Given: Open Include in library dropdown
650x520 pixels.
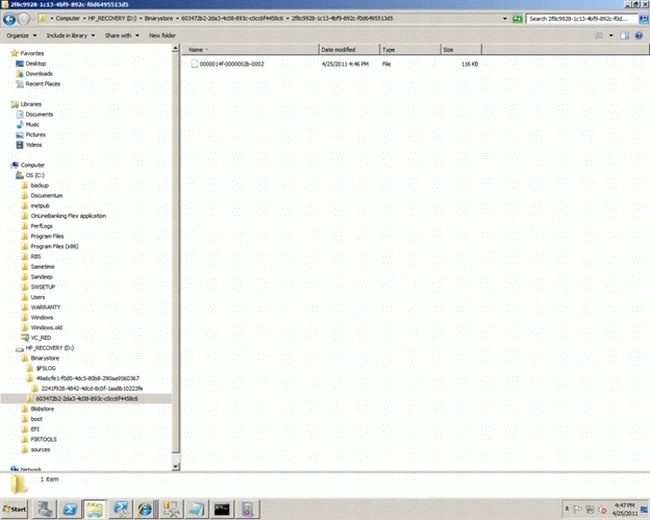Looking at the screenshot, I should click(x=70, y=35).
